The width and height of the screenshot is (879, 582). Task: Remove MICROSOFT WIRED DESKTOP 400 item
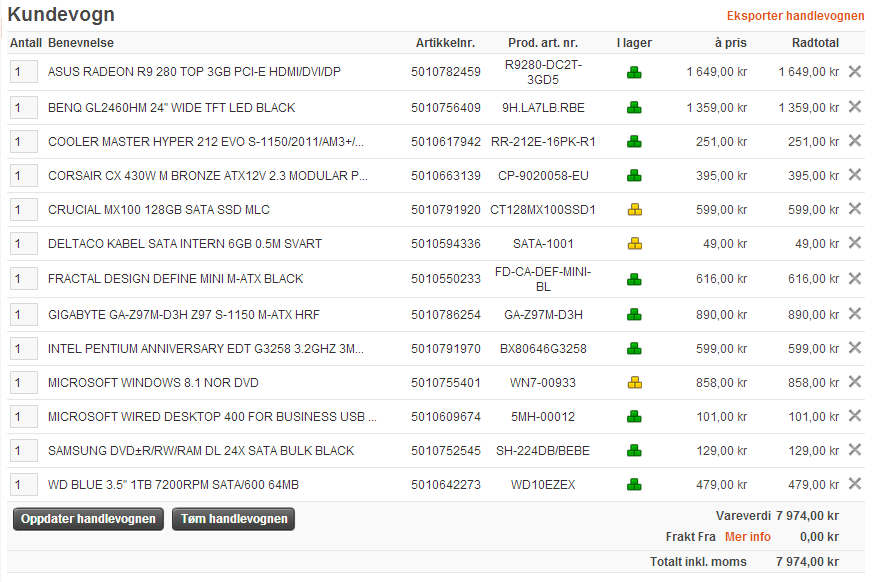pos(854,415)
